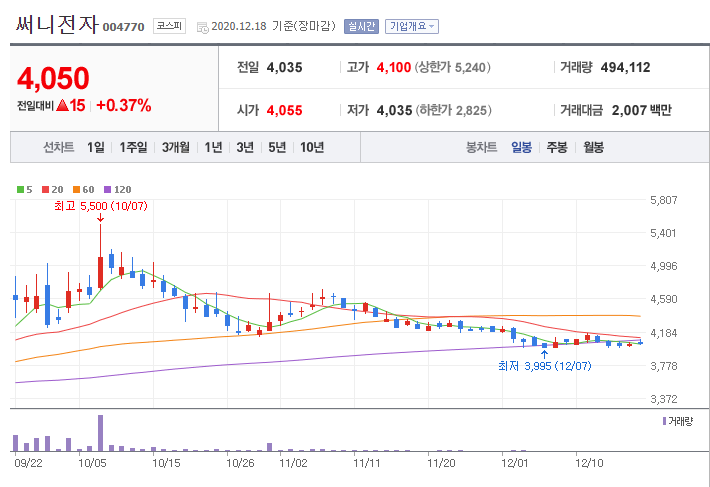Click the 3,372 price axis label
The height and width of the screenshot is (487, 710).
(664, 399)
